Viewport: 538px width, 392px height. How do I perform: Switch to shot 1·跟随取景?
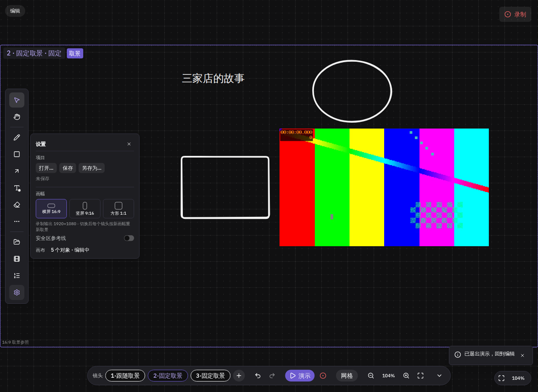tap(125, 376)
